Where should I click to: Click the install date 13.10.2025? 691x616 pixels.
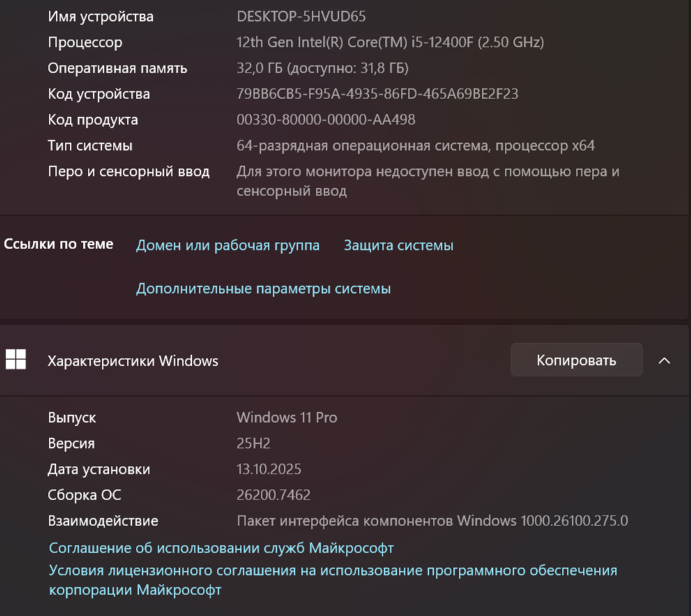[x=268, y=469]
